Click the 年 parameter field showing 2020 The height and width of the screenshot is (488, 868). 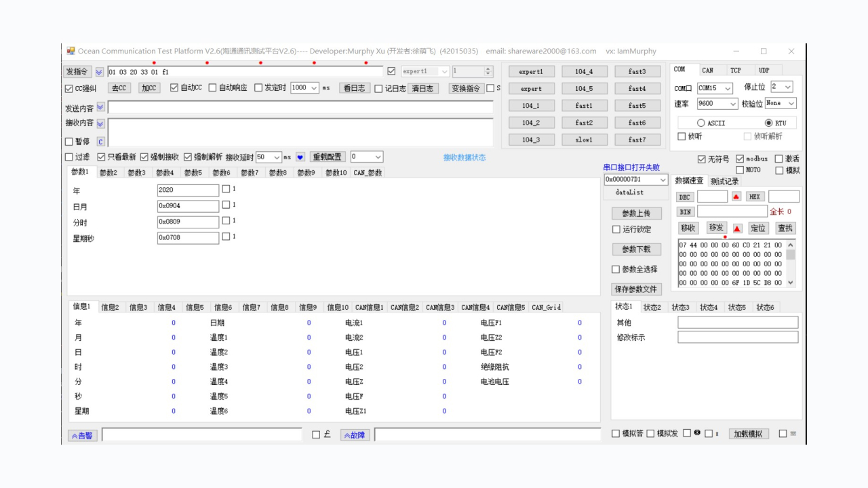tap(188, 190)
